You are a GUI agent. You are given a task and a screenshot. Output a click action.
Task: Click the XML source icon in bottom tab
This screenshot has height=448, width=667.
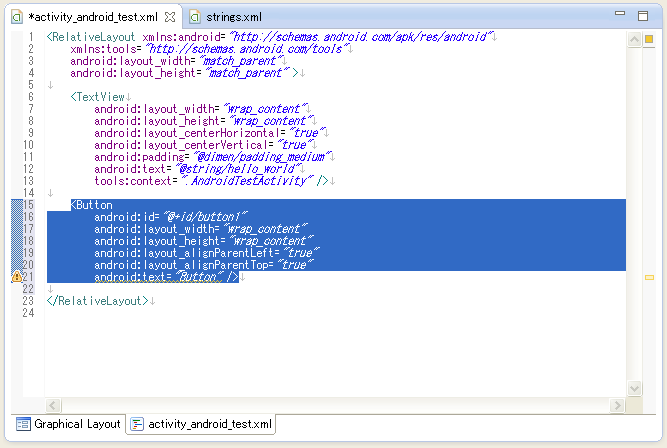point(137,424)
